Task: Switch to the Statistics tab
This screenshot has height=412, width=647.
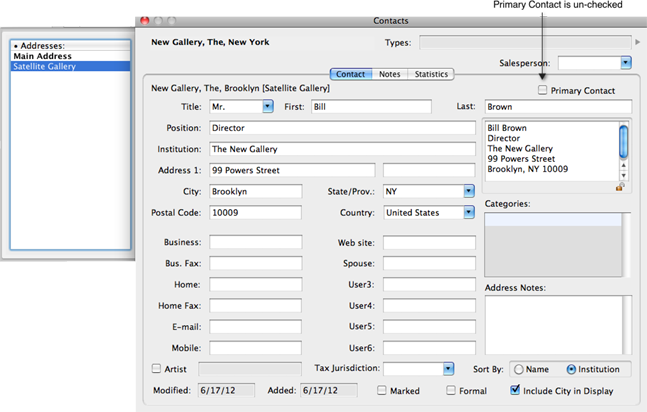Action: coord(430,74)
